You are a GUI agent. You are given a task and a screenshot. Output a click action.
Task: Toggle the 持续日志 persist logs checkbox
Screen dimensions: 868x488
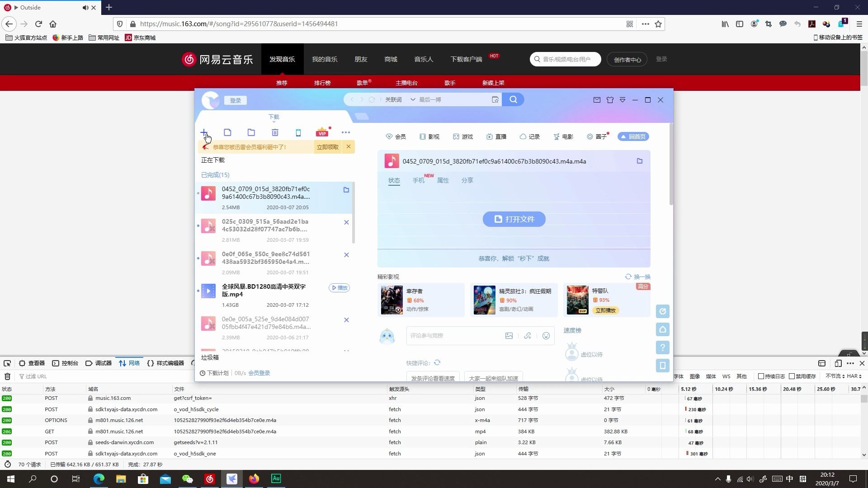coord(761,376)
